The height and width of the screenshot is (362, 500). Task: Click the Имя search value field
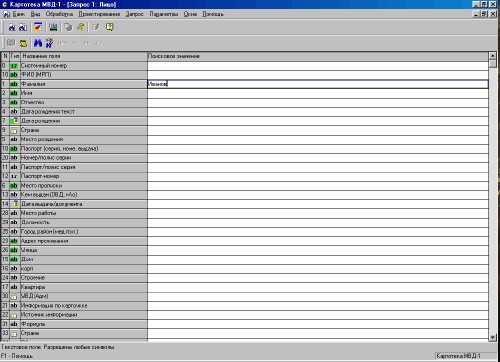318,93
